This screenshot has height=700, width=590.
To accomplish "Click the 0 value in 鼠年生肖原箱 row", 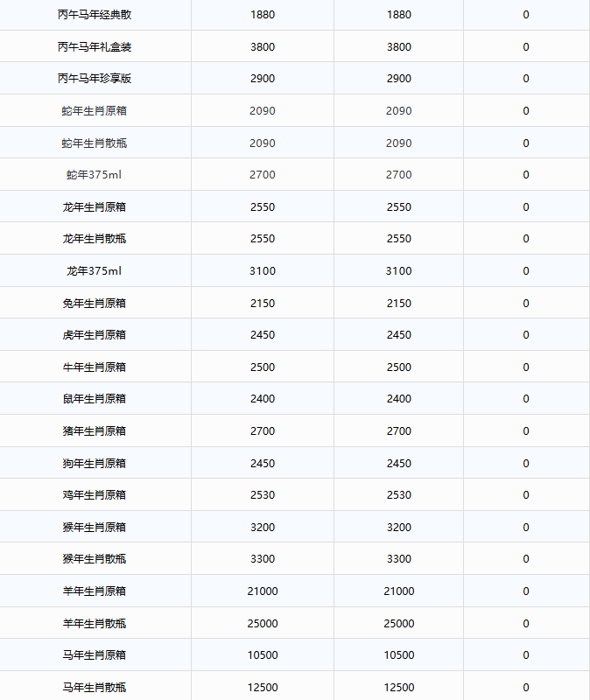I will click(x=526, y=399).
